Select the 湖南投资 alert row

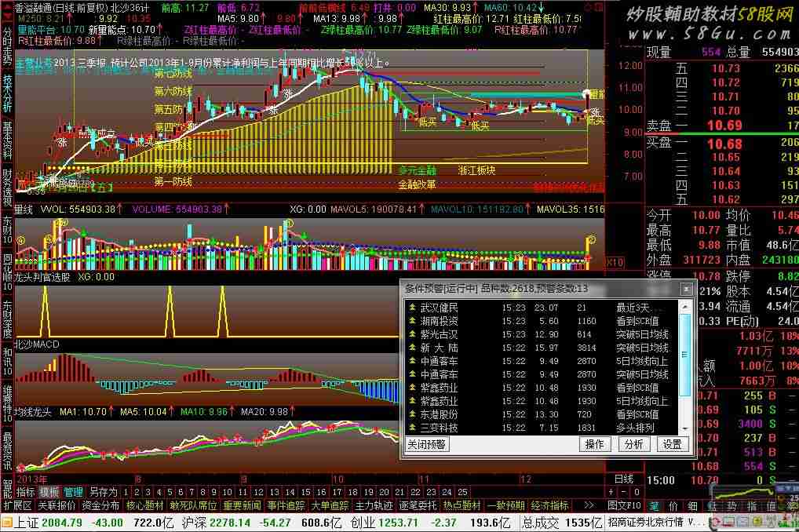pyautogui.click(x=542, y=321)
